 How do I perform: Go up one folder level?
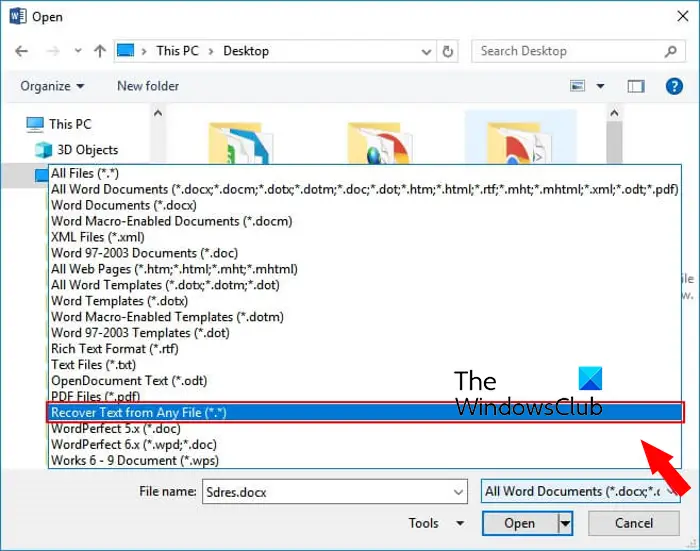[100, 51]
